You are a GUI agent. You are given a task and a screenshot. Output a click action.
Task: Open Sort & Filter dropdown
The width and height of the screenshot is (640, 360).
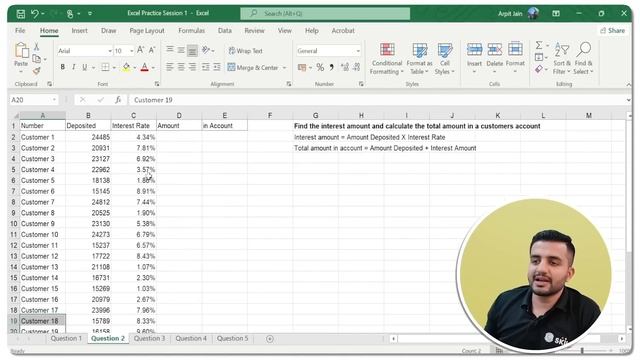pyautogui.click(x=562, y=59)
